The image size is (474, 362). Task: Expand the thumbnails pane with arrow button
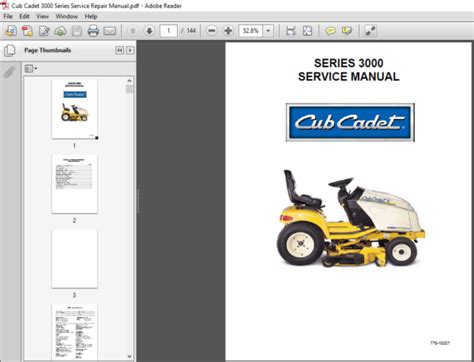[130, 50]
